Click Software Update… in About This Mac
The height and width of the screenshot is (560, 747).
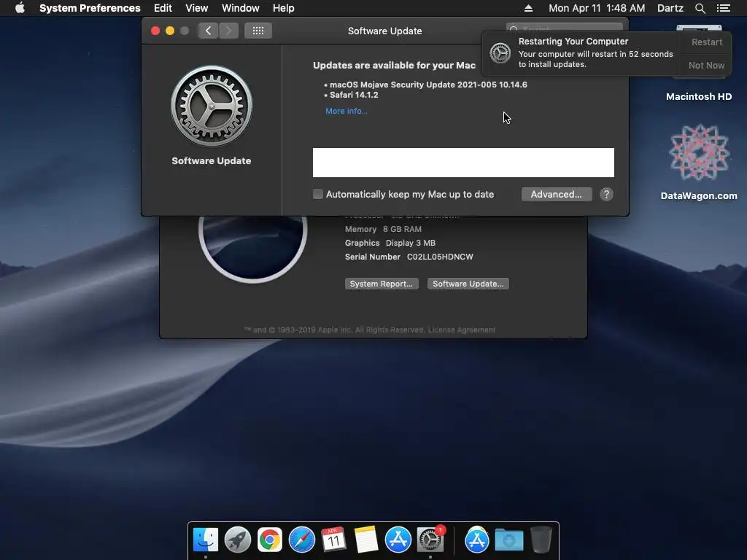(x=468, y=284)
